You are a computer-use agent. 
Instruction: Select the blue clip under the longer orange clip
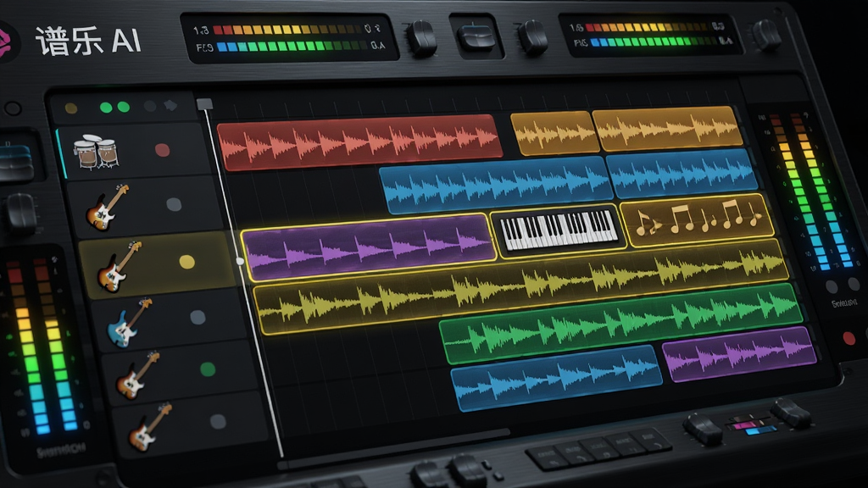point(682,172)
